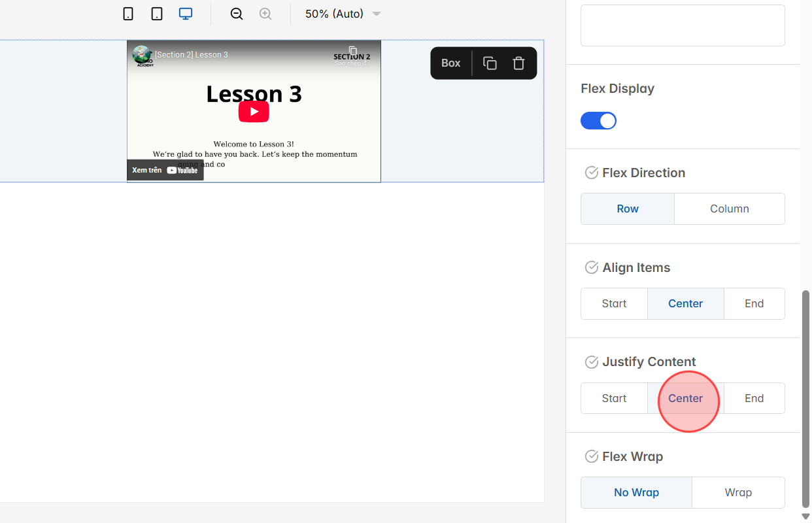Click the check icon beside Flex Direction
Image resolution: width=812 pixels, height=523 pixels.
pos(592,172)
